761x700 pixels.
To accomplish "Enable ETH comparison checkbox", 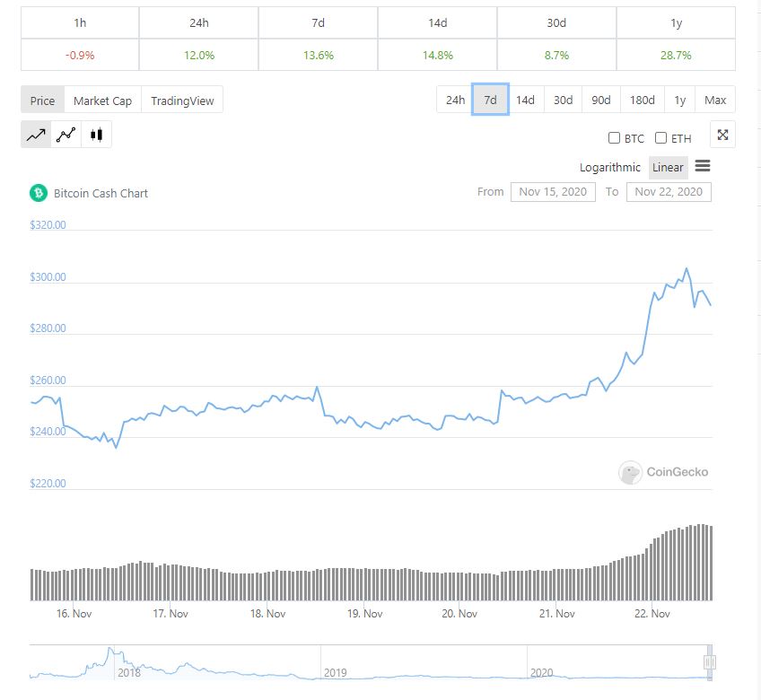I will 660,138.
